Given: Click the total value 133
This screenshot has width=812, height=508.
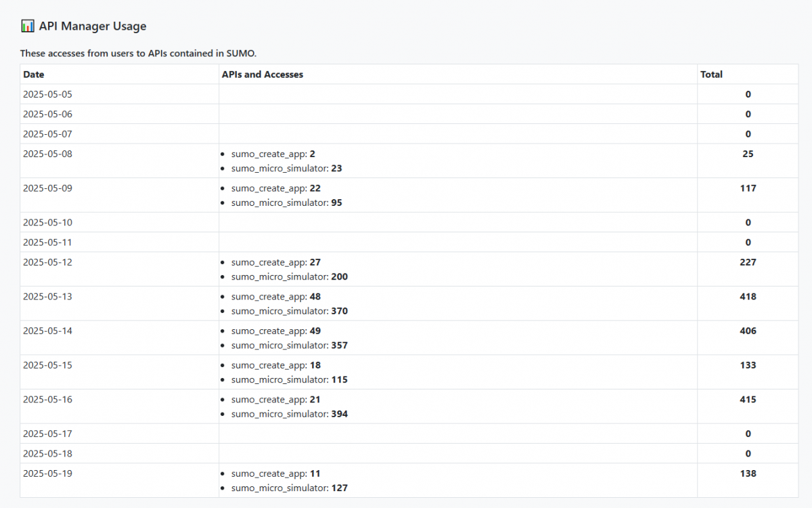Looking at the screenshot, I should click(748, 365).
